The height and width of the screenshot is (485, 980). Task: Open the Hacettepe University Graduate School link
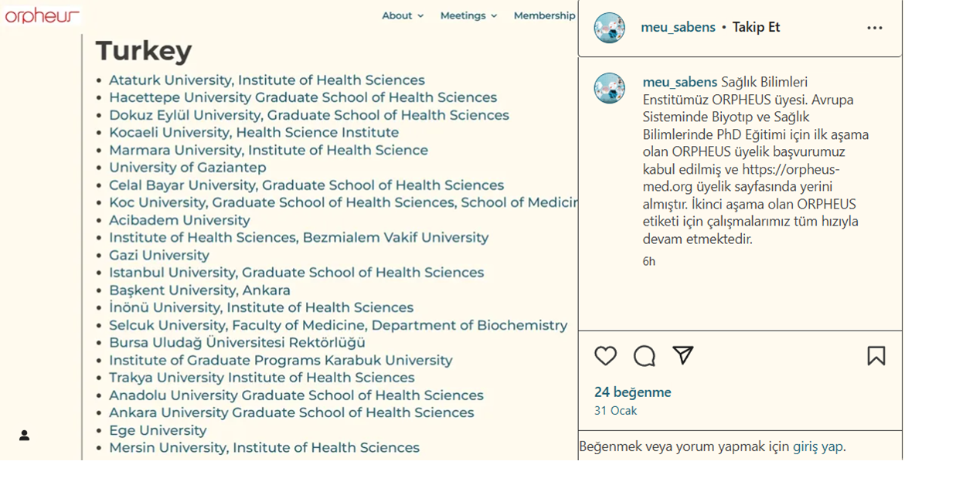[303, 97]
